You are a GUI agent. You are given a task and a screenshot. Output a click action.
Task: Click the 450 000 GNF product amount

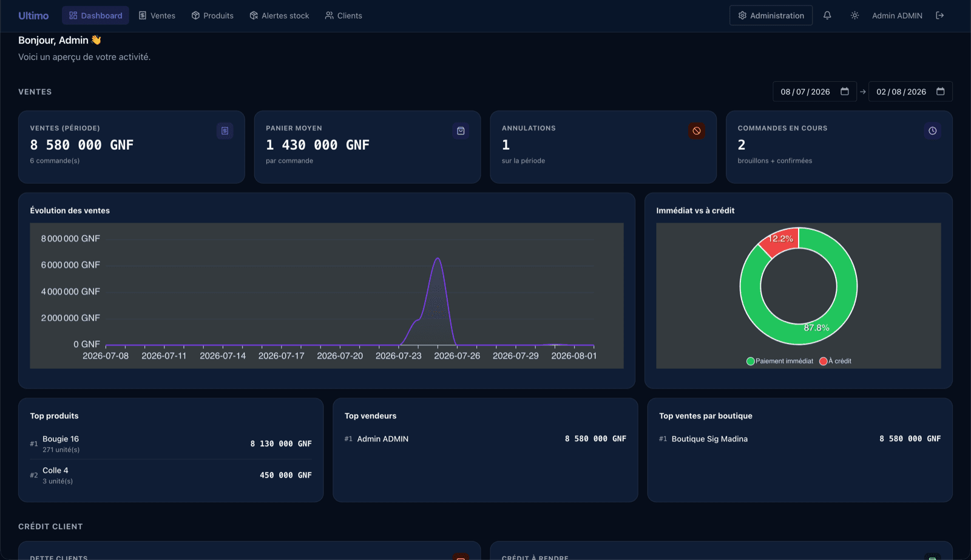click(286, 475)
